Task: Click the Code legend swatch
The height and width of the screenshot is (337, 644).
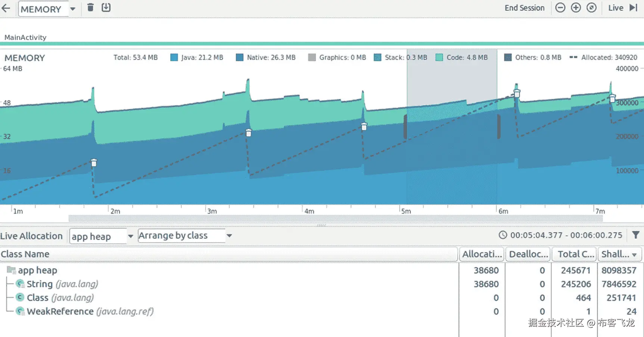Action: tap(439, 57)
